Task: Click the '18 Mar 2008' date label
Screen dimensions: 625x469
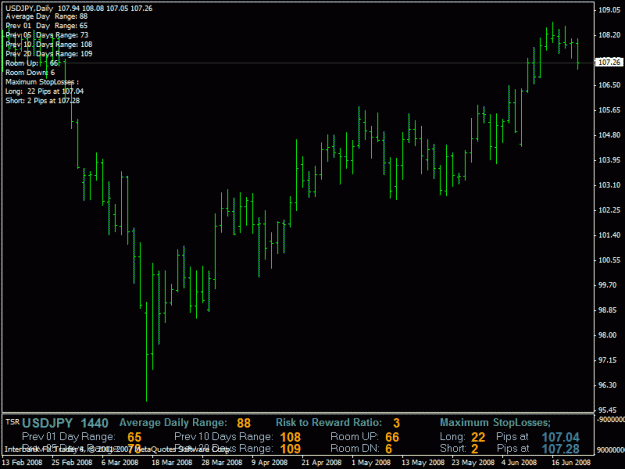Action: (x=172, y=462)
